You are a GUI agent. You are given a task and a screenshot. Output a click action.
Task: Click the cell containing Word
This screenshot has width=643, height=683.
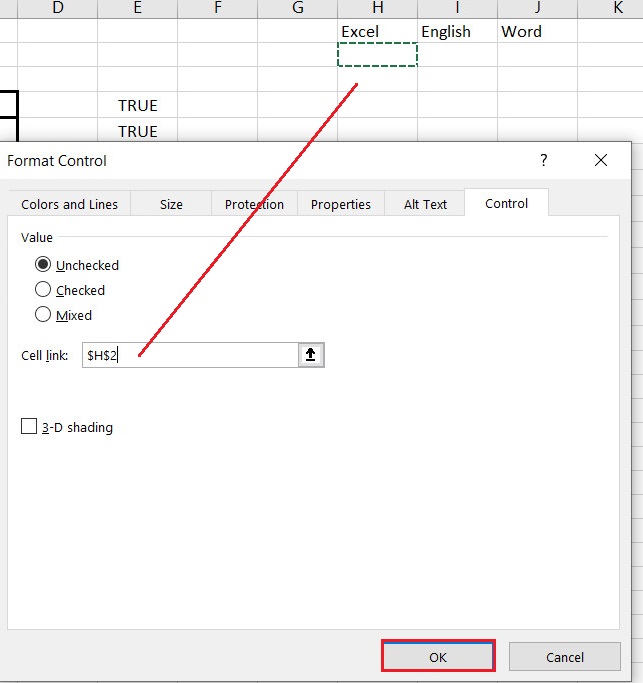click(538, 31)
